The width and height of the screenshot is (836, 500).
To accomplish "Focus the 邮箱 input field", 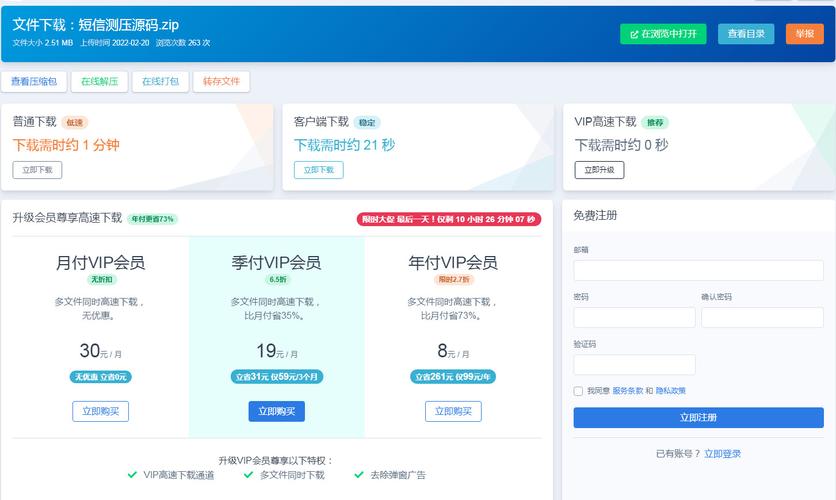I will coord(698,271).
